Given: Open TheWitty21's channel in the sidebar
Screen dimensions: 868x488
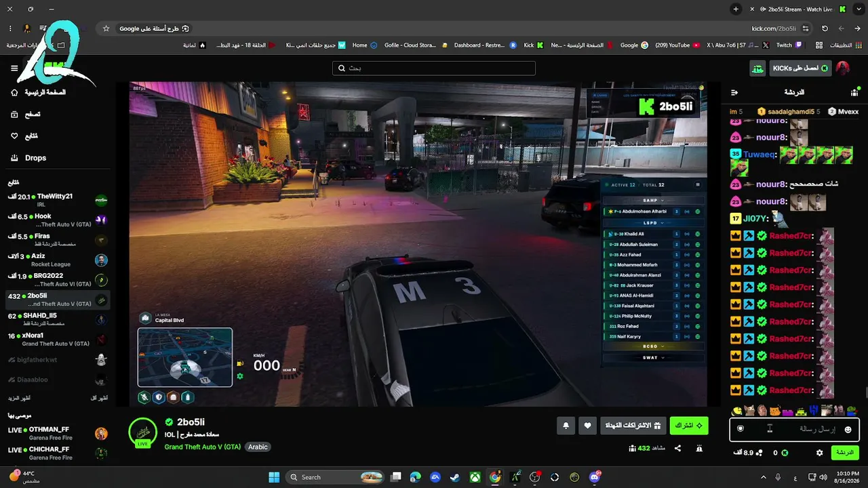Looking at the screenshot, I should pos(58,200).
